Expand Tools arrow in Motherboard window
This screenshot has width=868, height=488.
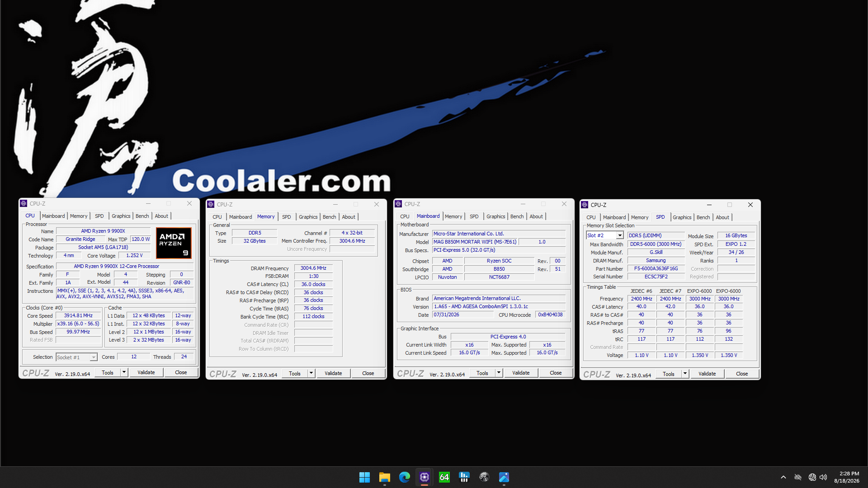coord(499,373)
